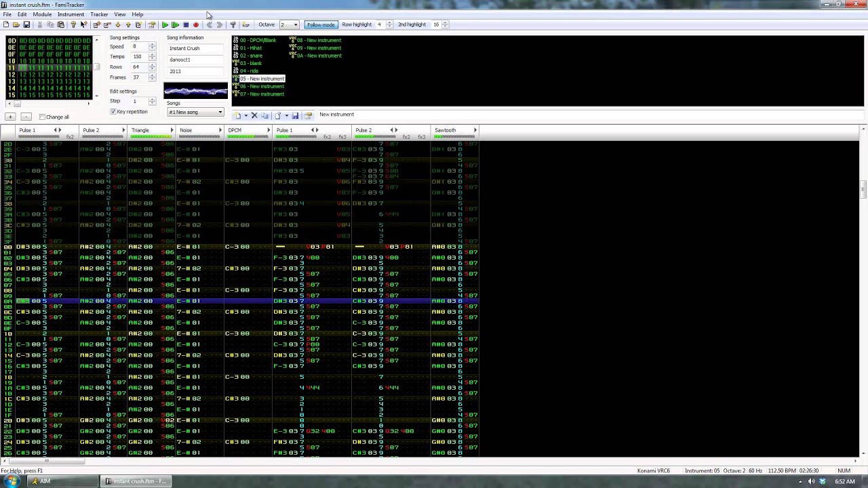This screenshot has height=488, width=868.
Task: Expand the load-instrument dropdown arrow
Action: coord(286,115)
